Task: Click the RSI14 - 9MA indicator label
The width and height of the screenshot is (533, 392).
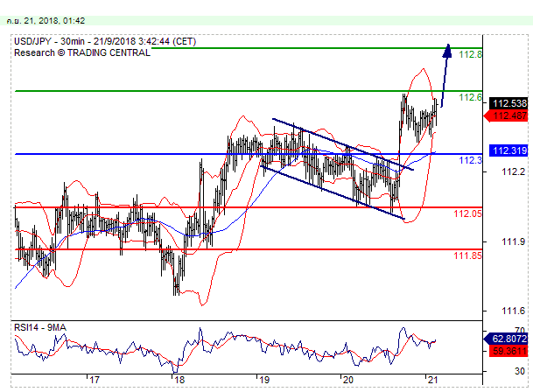Action: coord(40,327)
